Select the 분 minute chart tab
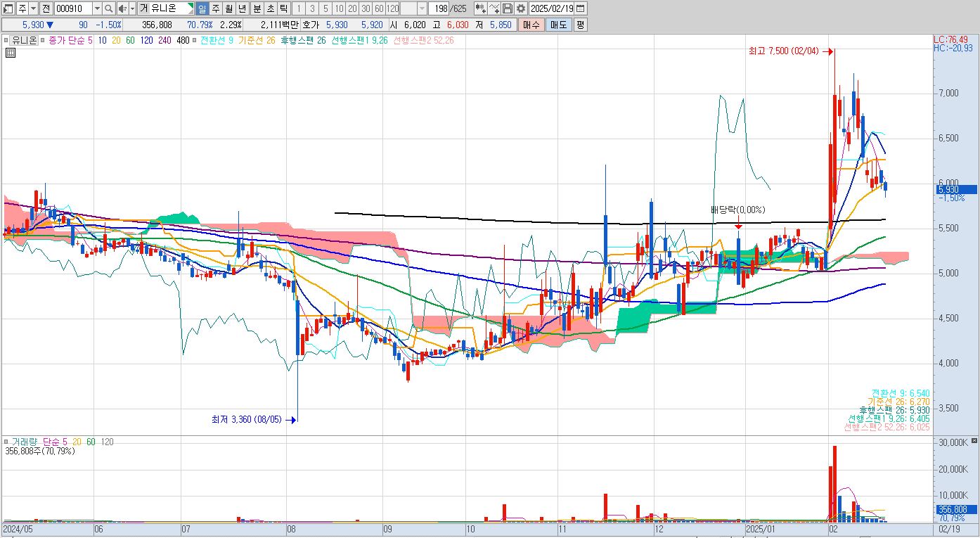The height and width of the screenshot is (538, 980). tap(257, 8)
